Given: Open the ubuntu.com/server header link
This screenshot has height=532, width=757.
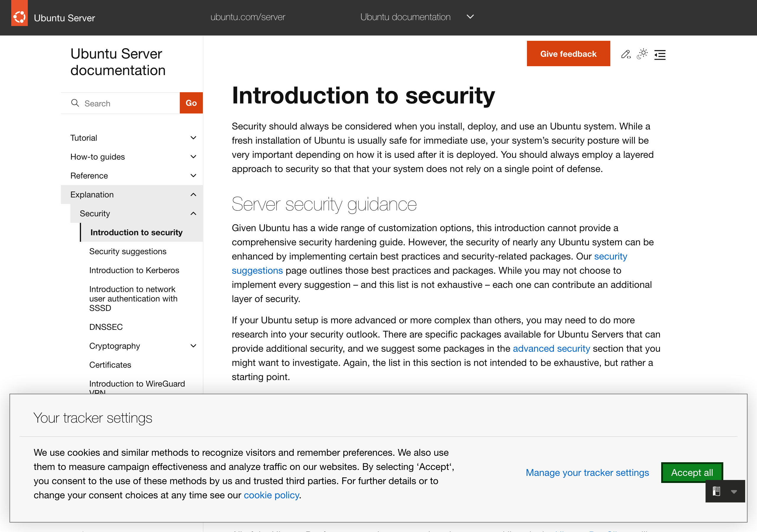Looking at the screenshot, I should 248,17.
